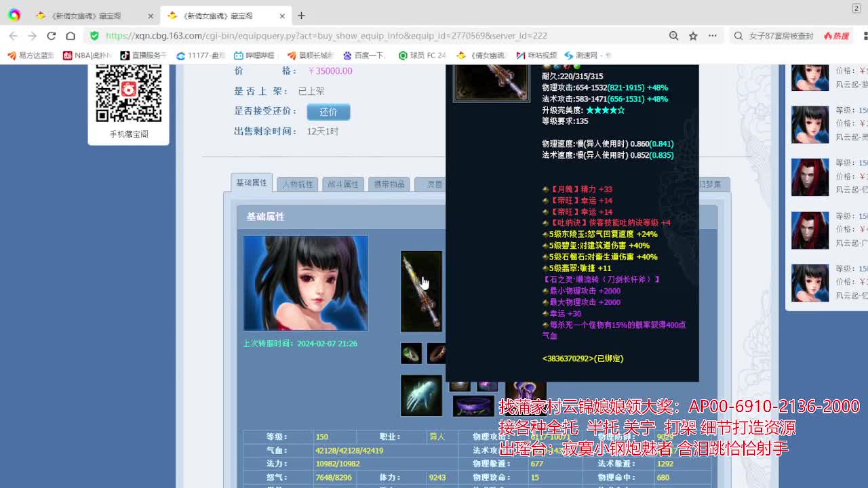Click the purple belt item icon
The height and width of the screenshot is (488, 868).
473,407
